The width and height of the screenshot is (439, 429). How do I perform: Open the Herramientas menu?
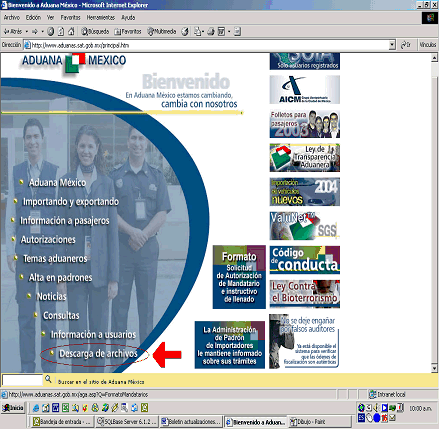click(101, 17)
